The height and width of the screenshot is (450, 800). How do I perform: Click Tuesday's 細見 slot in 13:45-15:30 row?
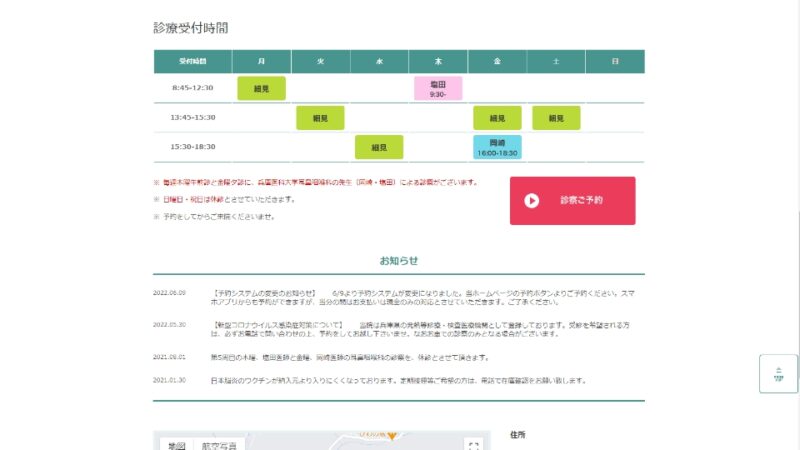click(x=320, y=118)
